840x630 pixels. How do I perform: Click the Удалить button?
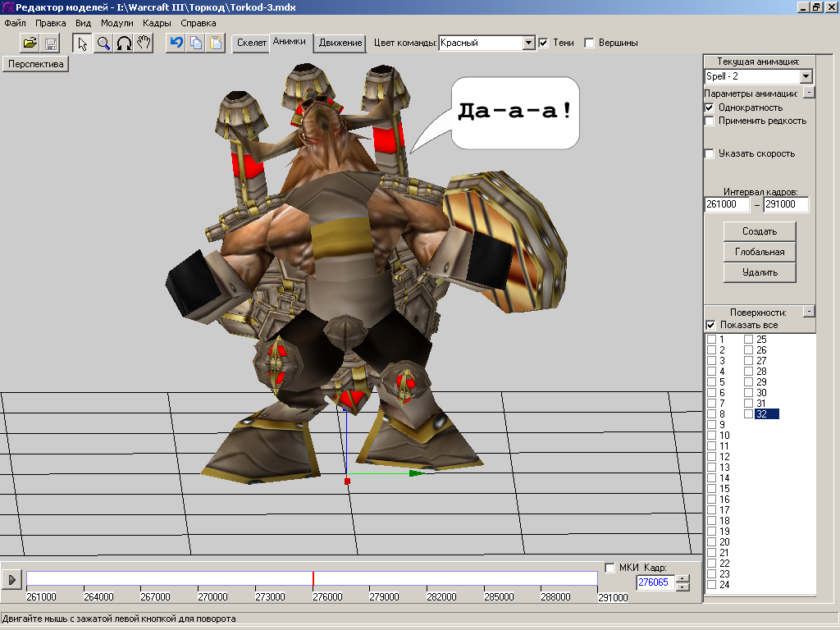[760, 272]
